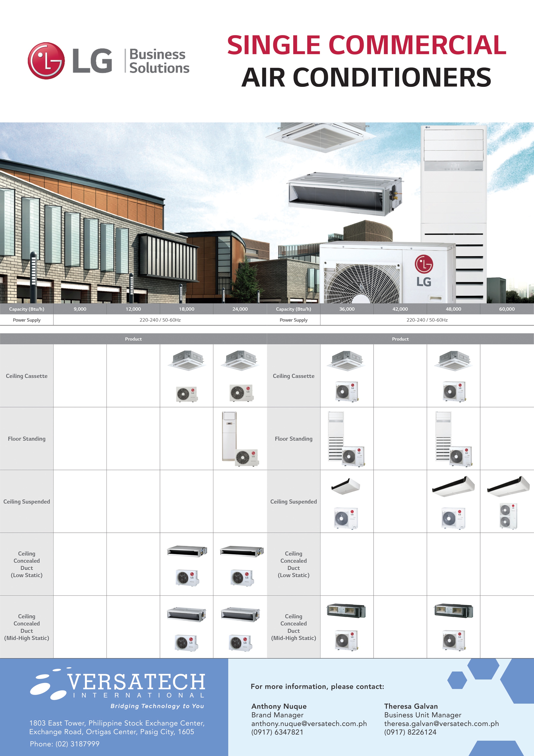Select the 36,000 Btu ceiling cassette indoor unit

pos(346,361)
